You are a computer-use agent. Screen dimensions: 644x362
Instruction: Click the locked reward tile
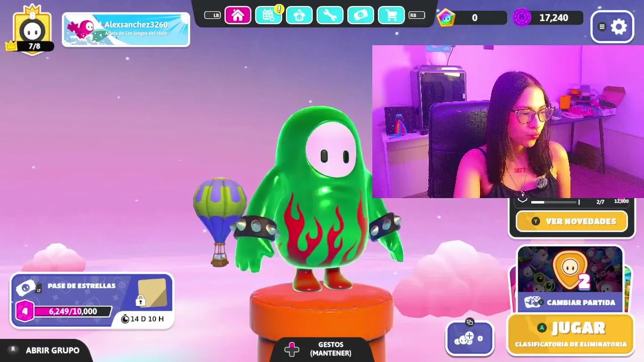point(152,293)
